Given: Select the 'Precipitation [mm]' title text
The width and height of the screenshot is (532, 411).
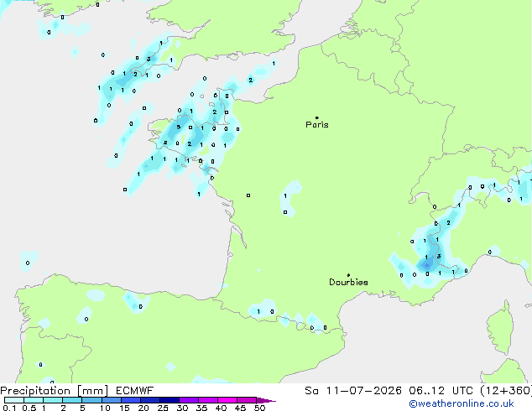Looking at the screenshot, I should (x=55, y=391).
